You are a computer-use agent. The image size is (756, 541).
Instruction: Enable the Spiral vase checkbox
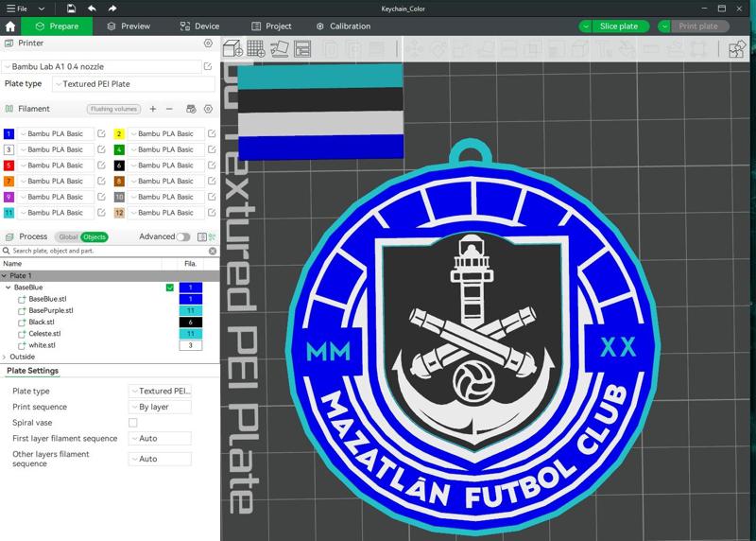tap(132, 423)
